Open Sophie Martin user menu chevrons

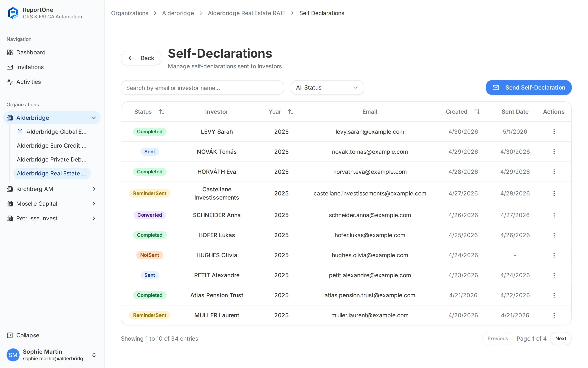94,355
